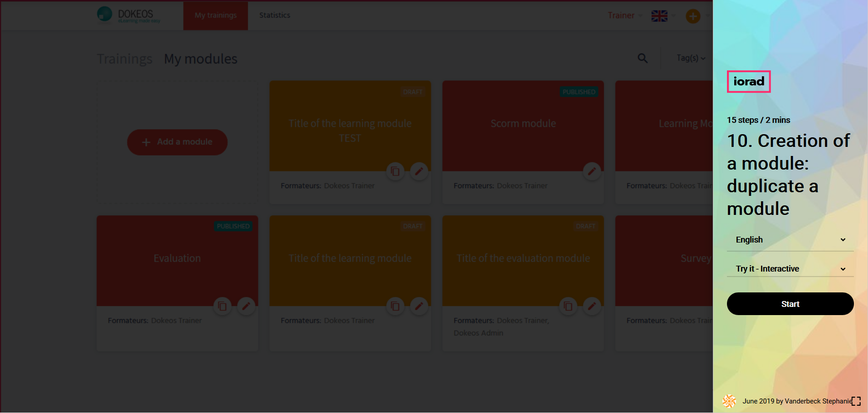Edit the Title of the evaluation module
868x413 pixels.
coord(592,306)
